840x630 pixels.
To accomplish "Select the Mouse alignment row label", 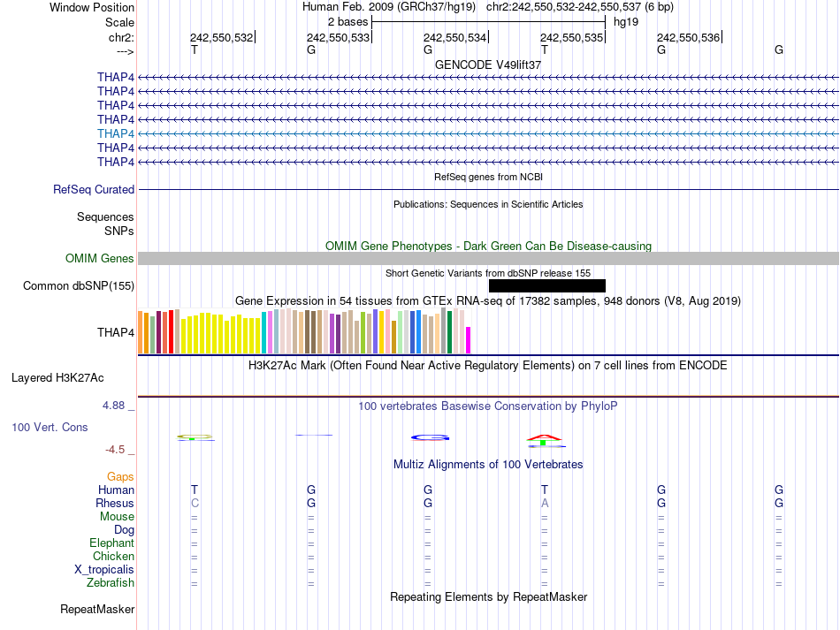I will tap(117, 517).
